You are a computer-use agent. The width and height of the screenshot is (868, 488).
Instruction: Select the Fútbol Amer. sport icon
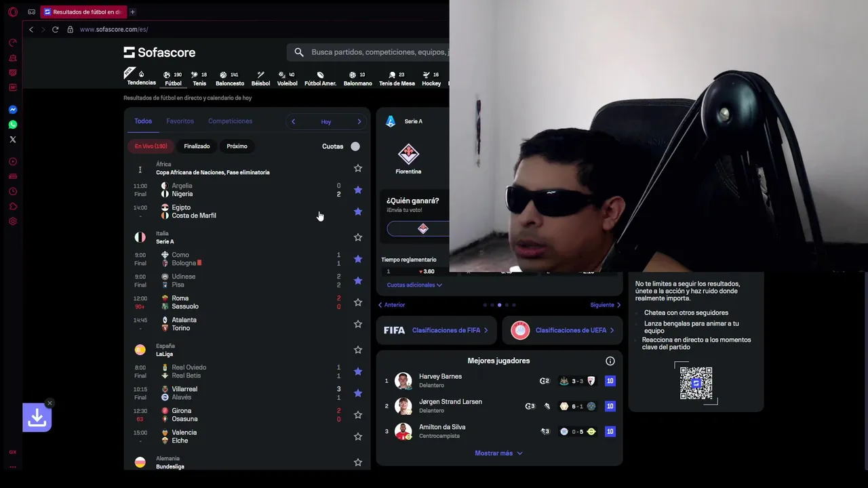pos(320,79)
